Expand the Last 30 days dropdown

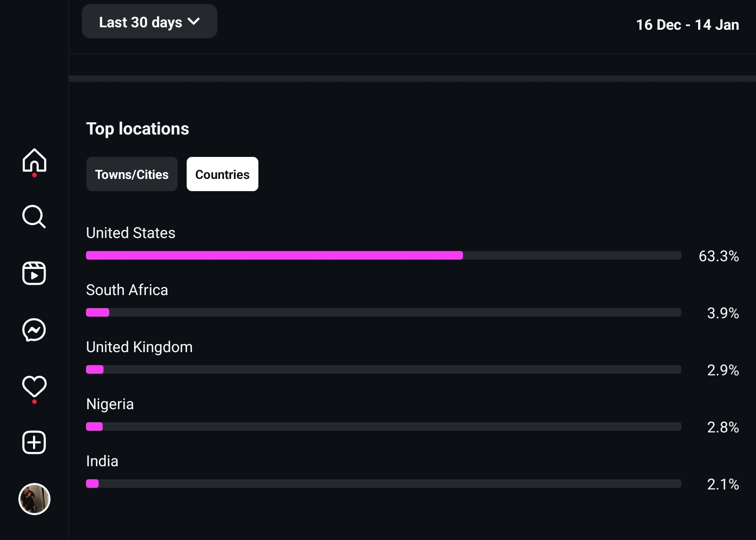point(150,22)
